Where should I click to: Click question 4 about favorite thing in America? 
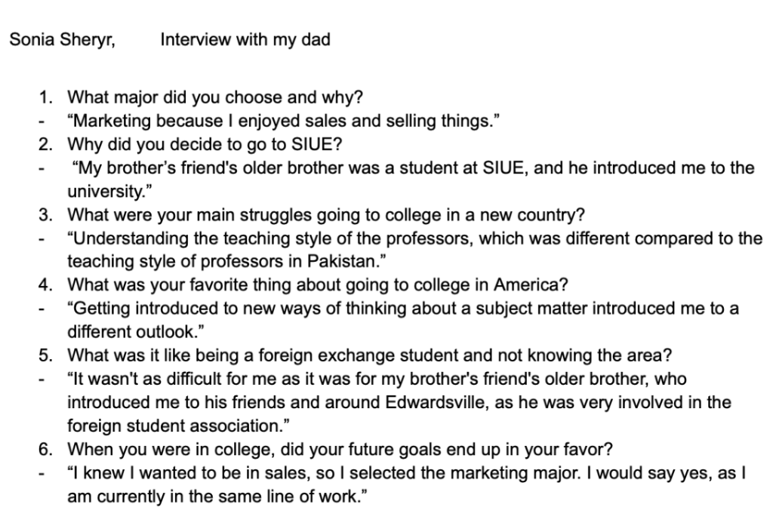(x=318, y=284)
